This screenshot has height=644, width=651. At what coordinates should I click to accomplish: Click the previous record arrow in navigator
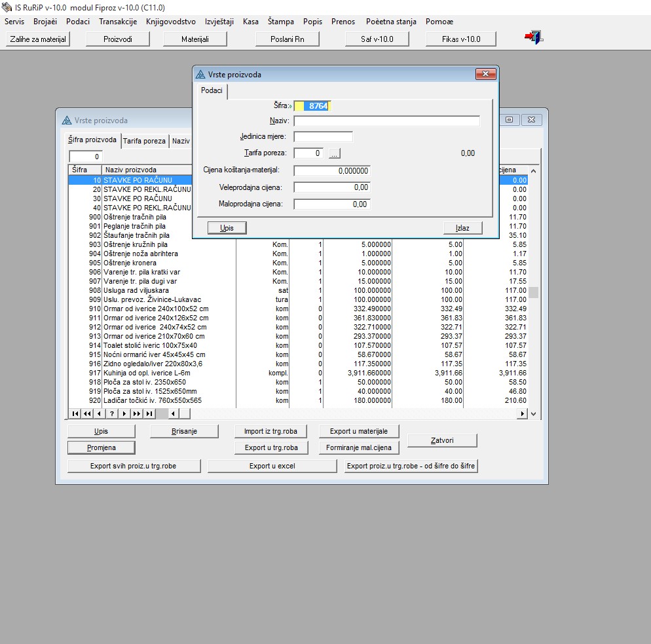[x=100, y=413]
